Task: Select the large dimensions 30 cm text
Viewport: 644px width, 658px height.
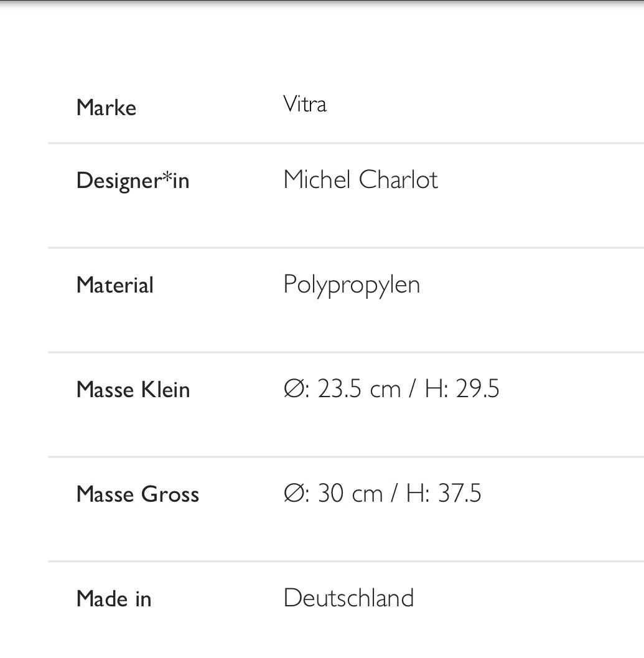Action: (x=350, y=492)
